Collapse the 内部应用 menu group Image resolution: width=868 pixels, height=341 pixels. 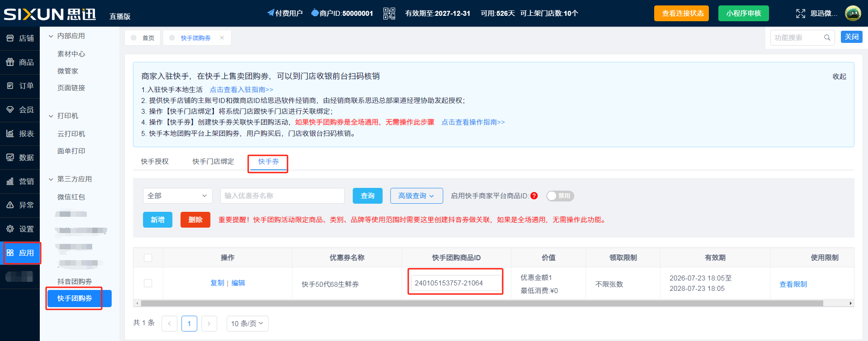(51, 36)
